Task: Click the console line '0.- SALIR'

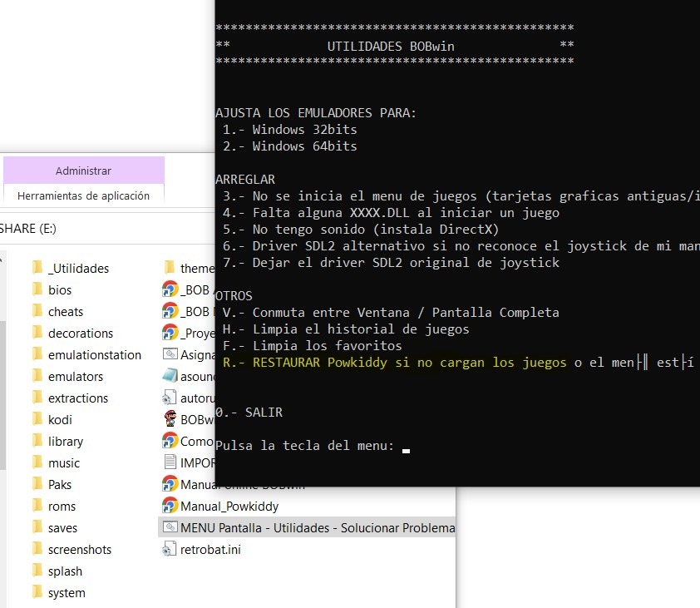Action: (x=249, y=412)
